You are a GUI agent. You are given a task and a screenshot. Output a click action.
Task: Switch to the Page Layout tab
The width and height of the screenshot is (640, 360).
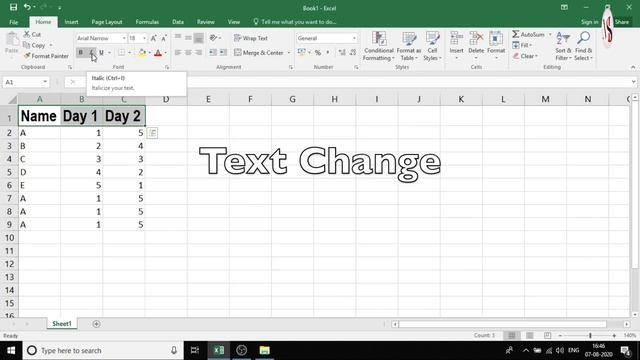[107, 22]
